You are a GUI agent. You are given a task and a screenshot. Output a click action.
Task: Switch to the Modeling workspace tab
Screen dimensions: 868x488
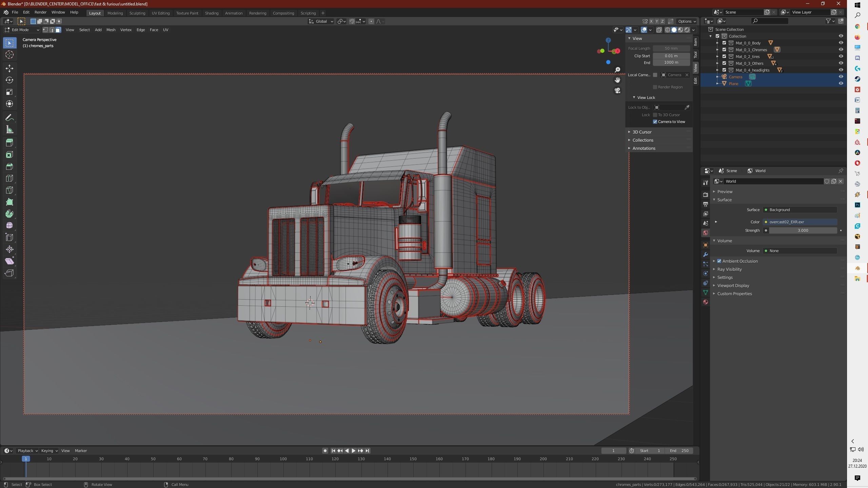(x=115, y=13)
